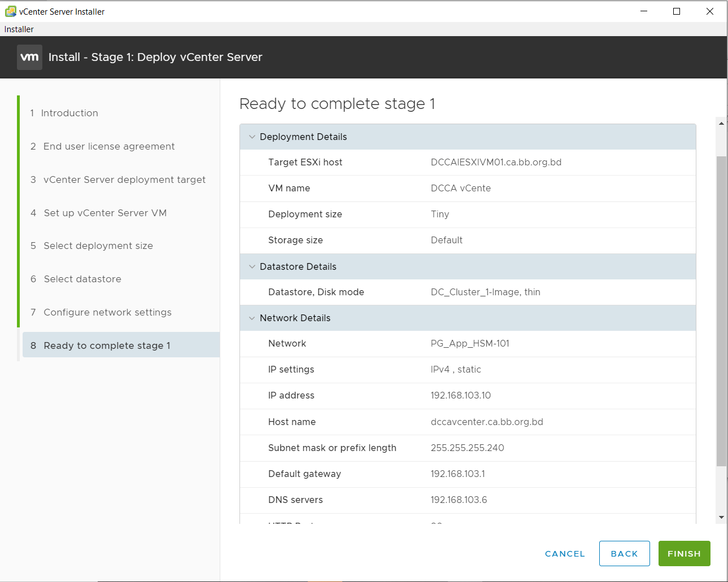Collapse the Network Details section
Screen dimensions: 728x582
point(252,318)
